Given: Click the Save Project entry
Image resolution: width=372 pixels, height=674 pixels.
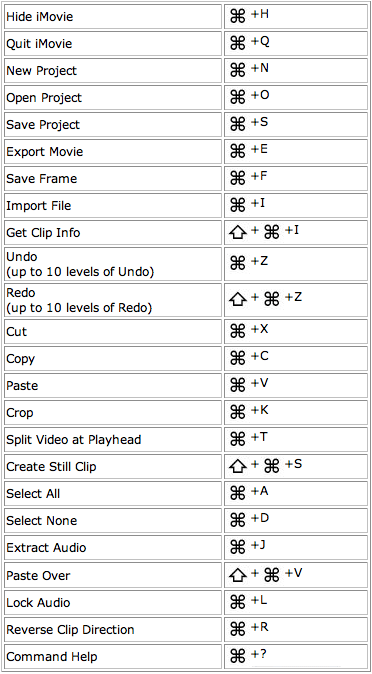Looking at the screenshot, I should pyautogui.click(x=113, y=125).
